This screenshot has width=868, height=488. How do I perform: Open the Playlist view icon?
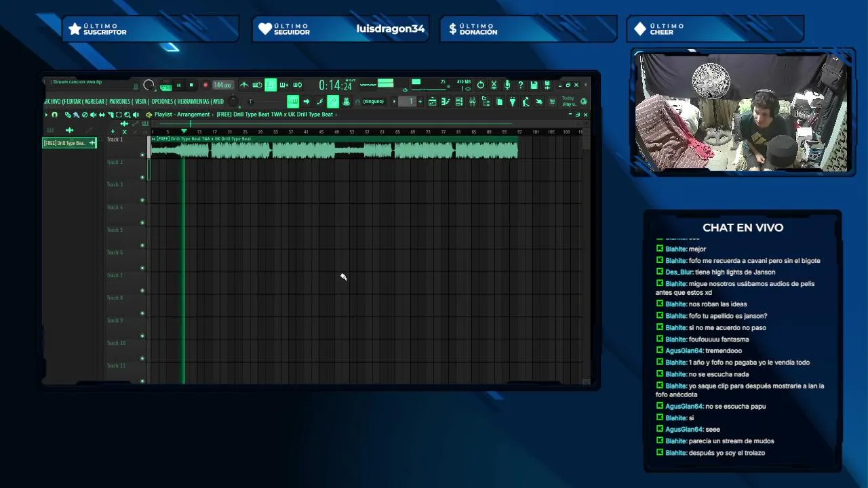[432, 101]
